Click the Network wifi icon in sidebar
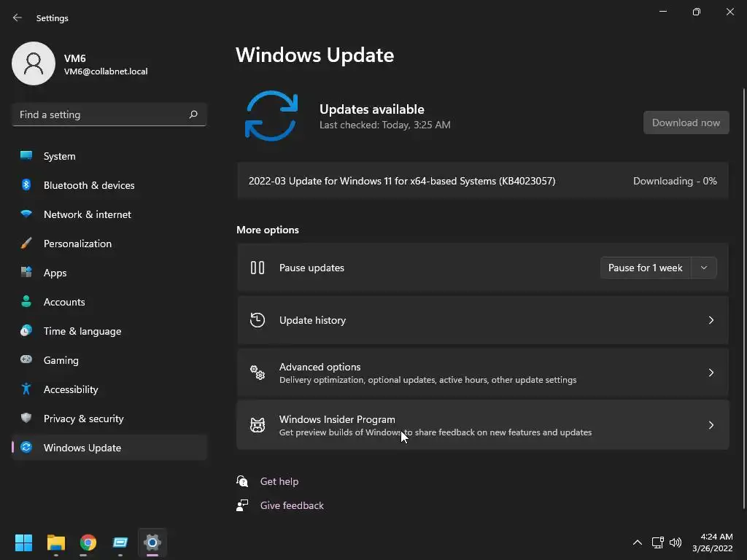The image size is (747, 560). point(26,214)
